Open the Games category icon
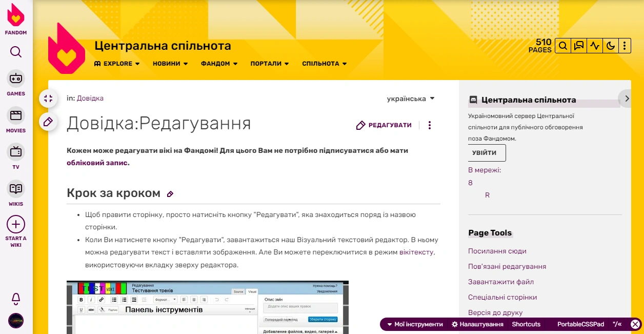 (x=16, y=79)
